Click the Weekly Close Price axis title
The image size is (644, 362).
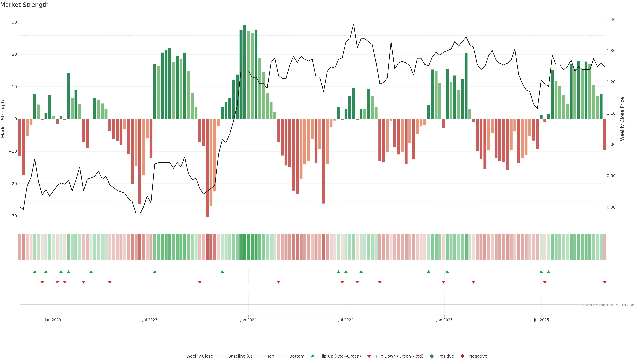pyautogui.click(x=622, y=119)
